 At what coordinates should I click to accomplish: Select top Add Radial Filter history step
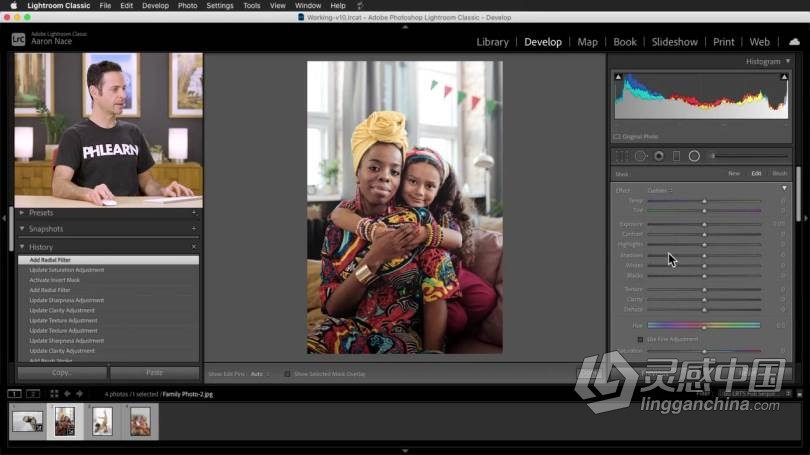pos(108,260)
